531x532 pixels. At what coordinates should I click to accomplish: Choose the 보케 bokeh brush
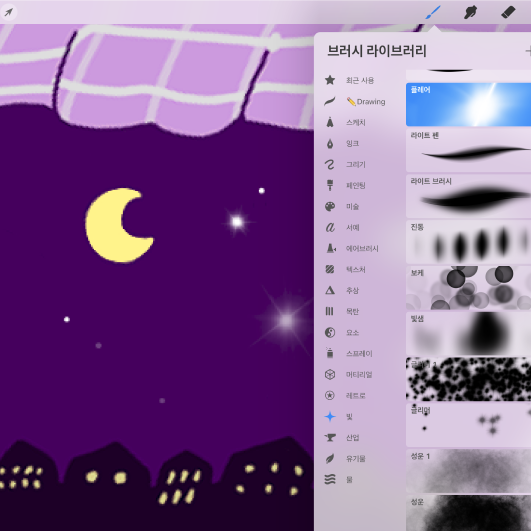tap(469, 288)
